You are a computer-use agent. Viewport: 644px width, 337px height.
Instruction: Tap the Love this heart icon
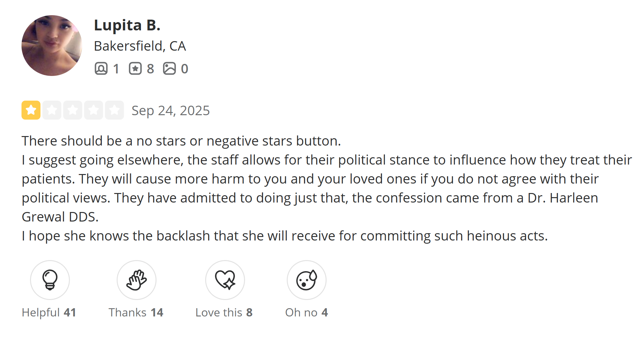pyautogui.click(x=225, y=280)
